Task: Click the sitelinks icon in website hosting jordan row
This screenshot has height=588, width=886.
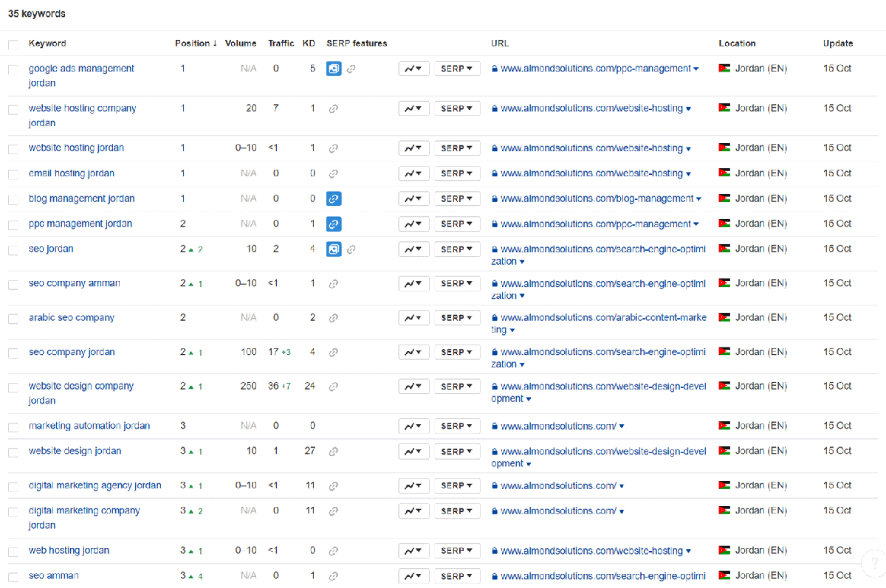Action: pyautogui.click(x=334, y=148)
